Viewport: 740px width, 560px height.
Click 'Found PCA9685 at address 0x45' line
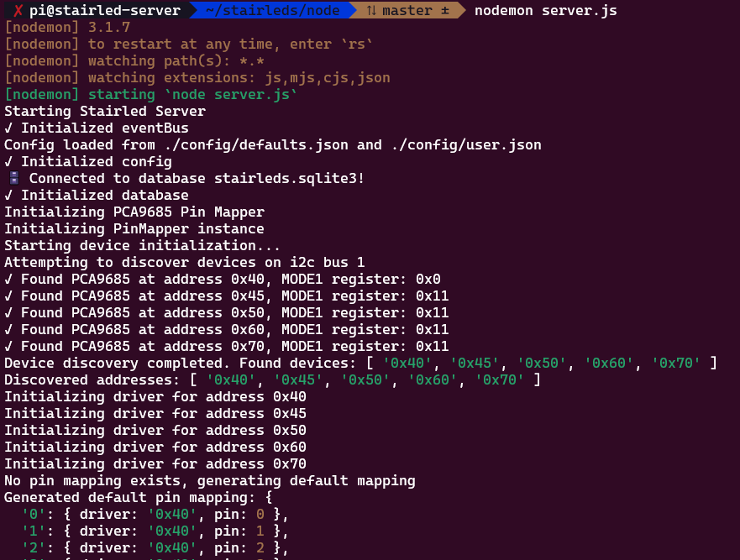coord(227,296)
